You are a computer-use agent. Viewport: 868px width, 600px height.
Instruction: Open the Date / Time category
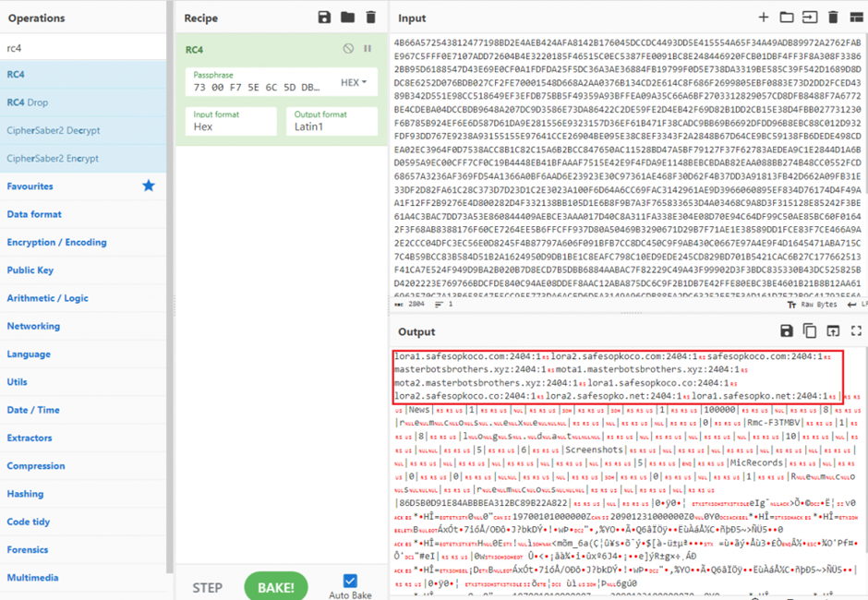coord(83,410)
